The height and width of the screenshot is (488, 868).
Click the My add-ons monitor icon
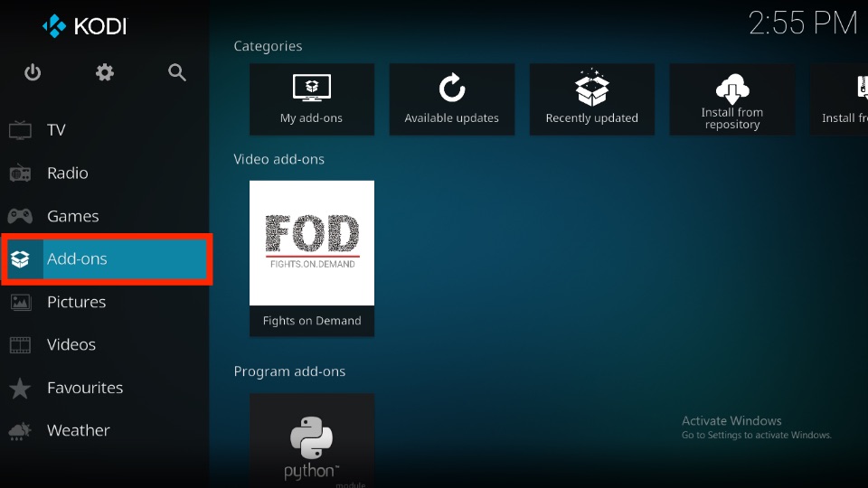(x=312, y=88)
